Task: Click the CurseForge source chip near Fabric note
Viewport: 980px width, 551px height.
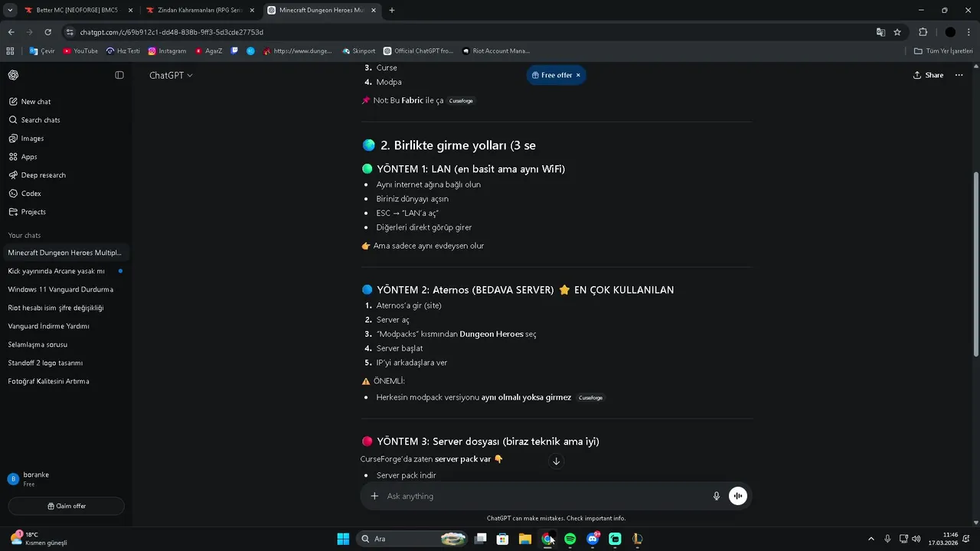Action: pos(461,101)
